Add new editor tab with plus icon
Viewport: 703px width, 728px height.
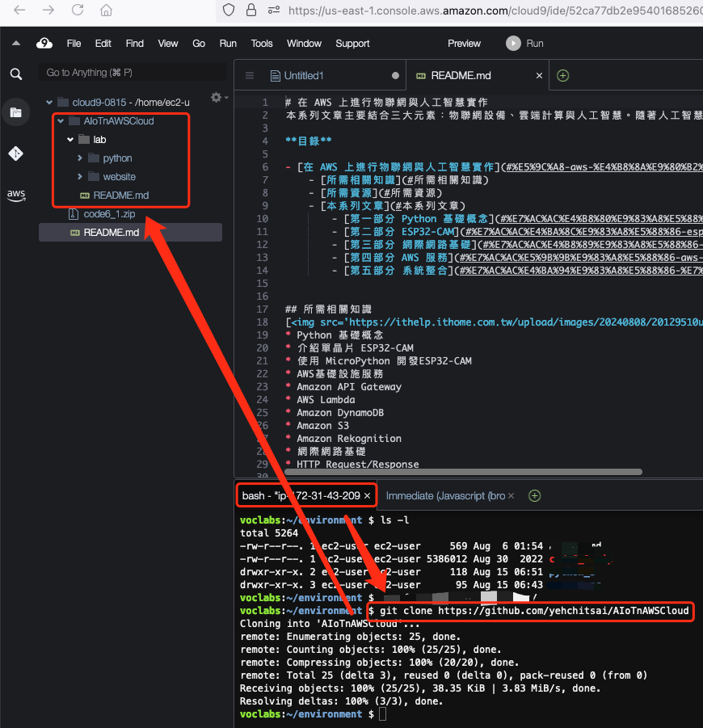(x=562, y=75)
